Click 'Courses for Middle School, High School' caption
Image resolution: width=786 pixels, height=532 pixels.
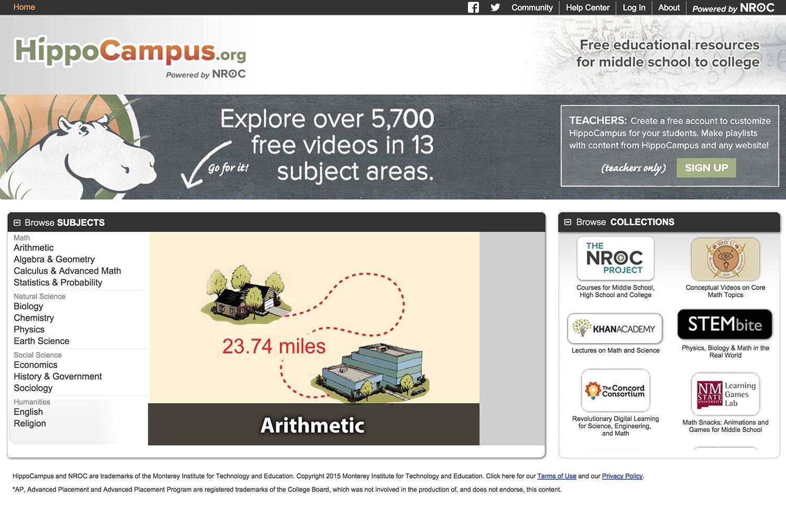click(615, 291)
